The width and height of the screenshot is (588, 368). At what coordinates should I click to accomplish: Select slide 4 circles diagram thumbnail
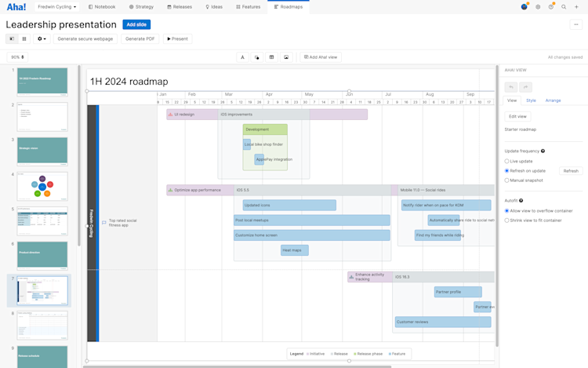42,187
